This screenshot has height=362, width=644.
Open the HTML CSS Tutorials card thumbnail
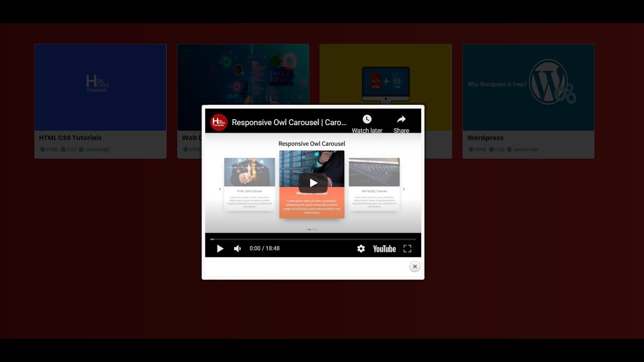pyautogui.click(x=100, y=87)
